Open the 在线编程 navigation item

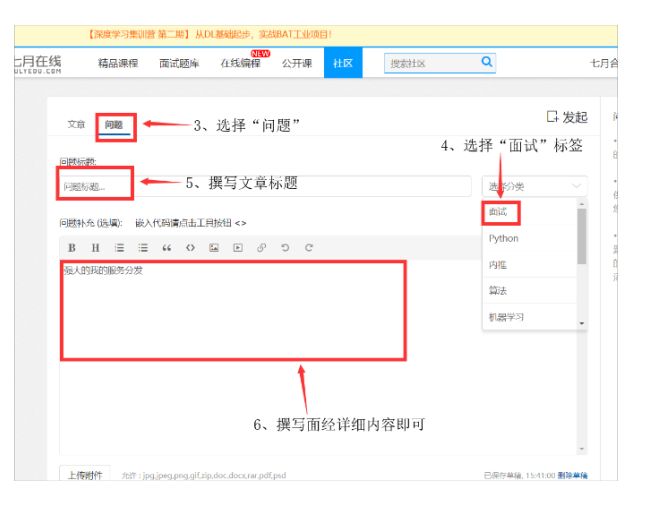(x=240, y=63)
